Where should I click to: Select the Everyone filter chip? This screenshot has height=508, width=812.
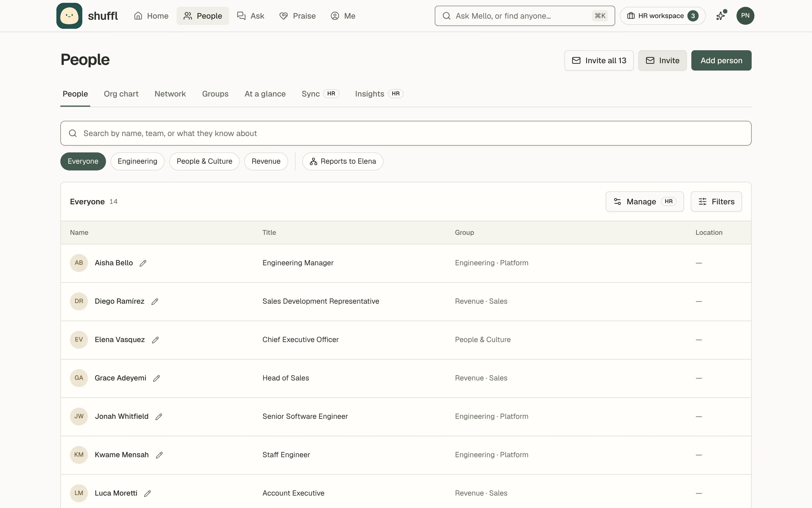tap(83, 161)
